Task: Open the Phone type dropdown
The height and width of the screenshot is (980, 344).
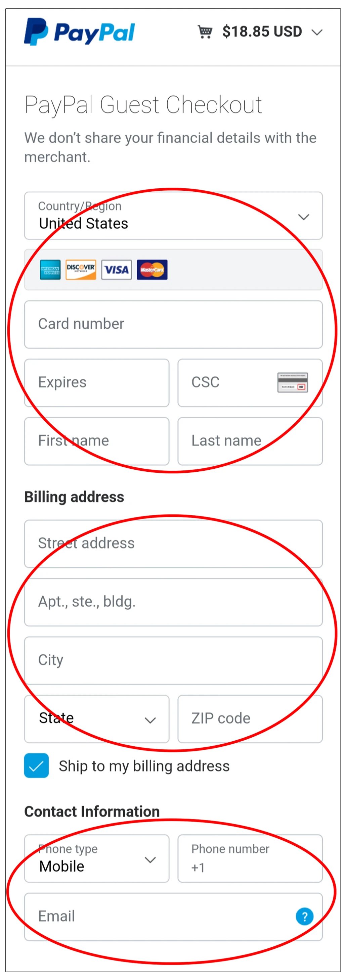Action: pos(97,858)
